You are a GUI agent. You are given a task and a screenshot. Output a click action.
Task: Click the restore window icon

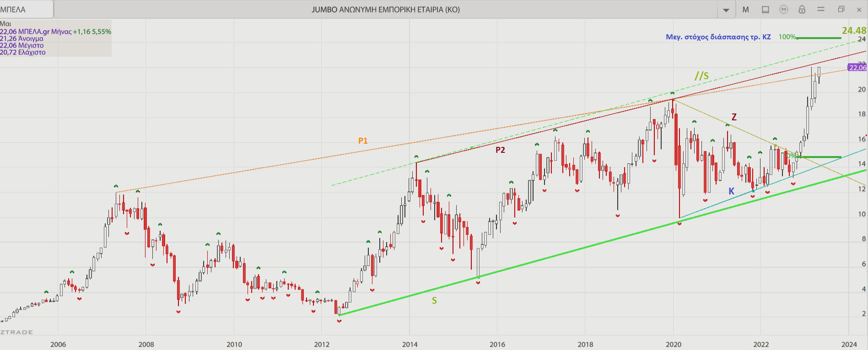pyautogui.click(x=841, y=9)
